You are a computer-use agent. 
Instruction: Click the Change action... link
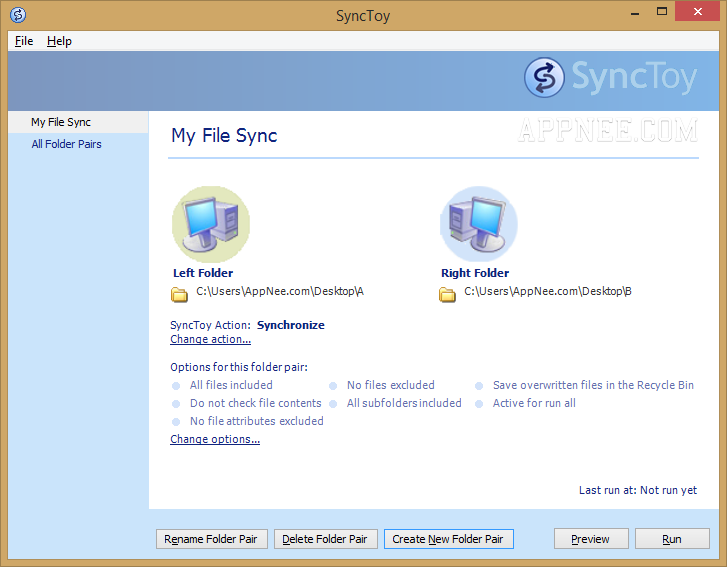click(210, 339)
